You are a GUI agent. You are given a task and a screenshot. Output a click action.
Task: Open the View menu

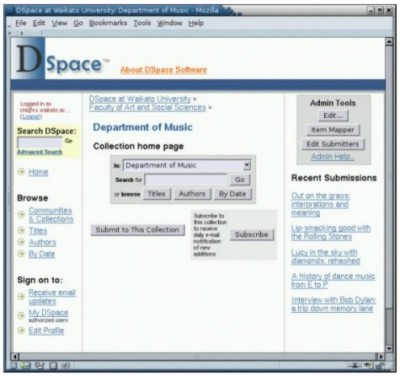59,23
